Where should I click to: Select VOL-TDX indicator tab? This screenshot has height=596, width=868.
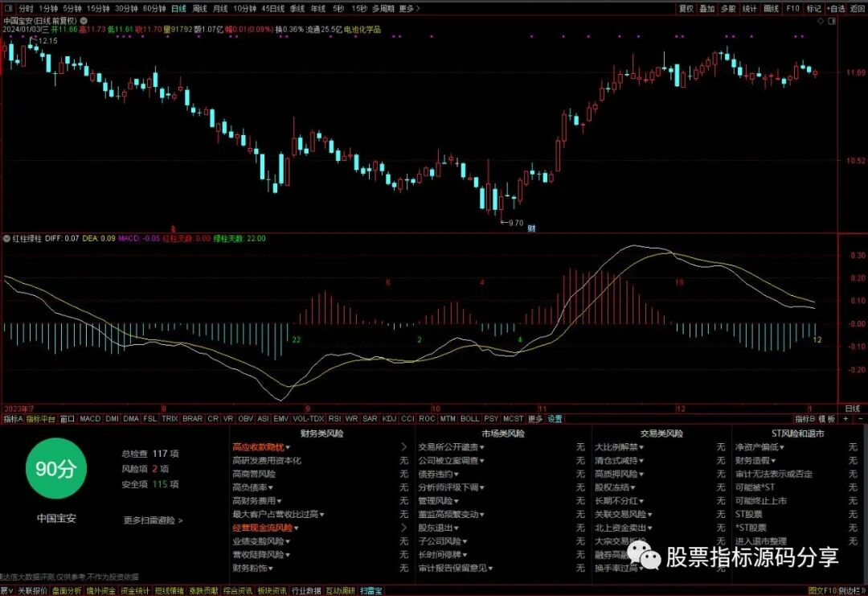(x=309, y=419)
